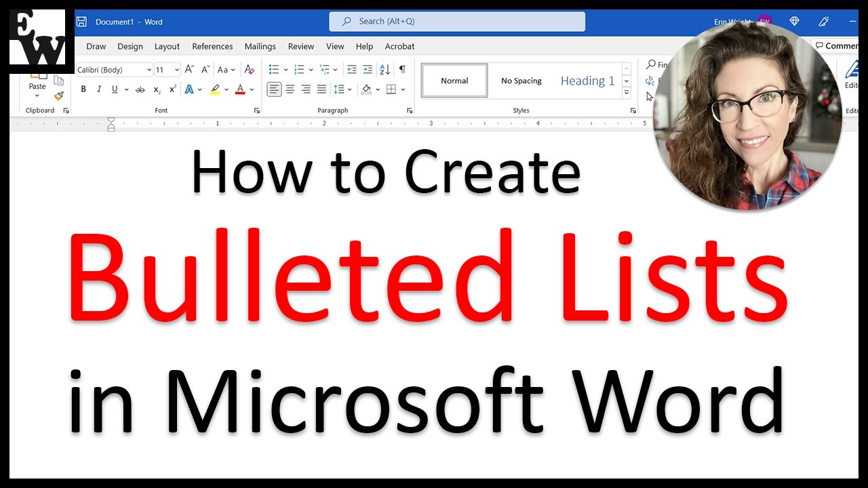Open the Review tab
This screenshot has height=488, width=868.
(x=301, y=46)
